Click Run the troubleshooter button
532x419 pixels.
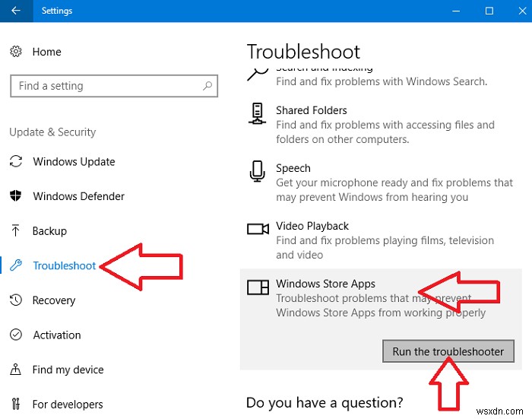point(448,351)
